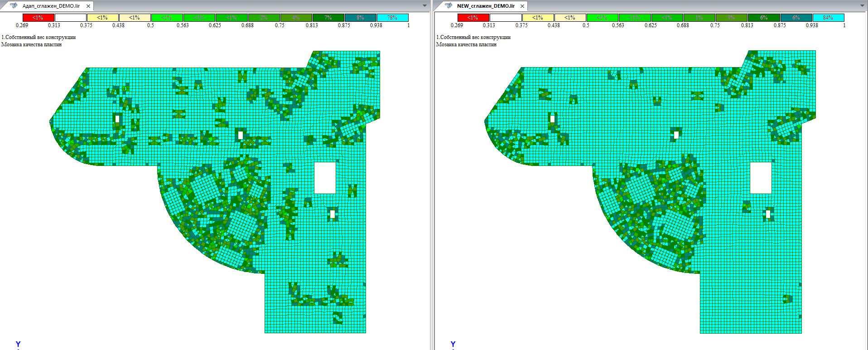
Task: Click the blue Y axis marker in right view
Action: (453, 344)
